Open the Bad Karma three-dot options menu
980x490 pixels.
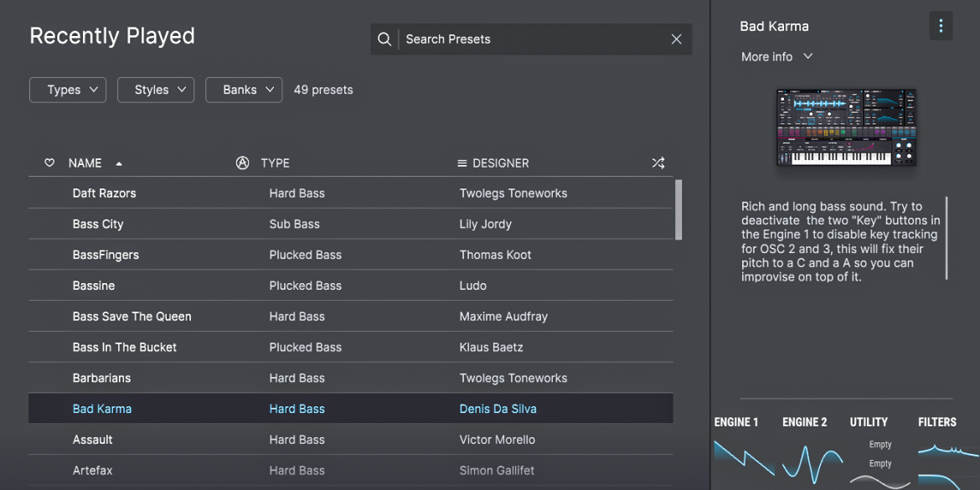pos(941,26)
